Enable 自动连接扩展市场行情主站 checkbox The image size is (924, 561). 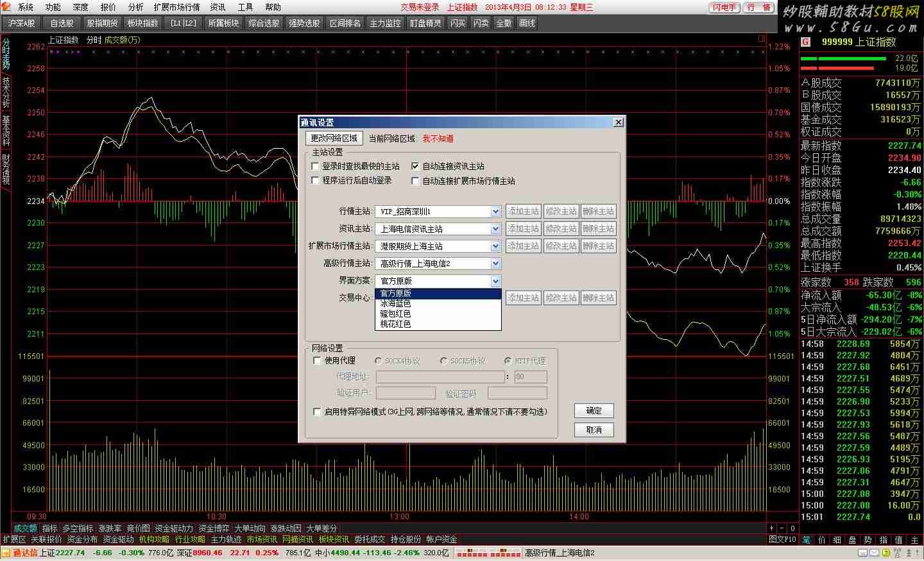(x=415, y=181)
